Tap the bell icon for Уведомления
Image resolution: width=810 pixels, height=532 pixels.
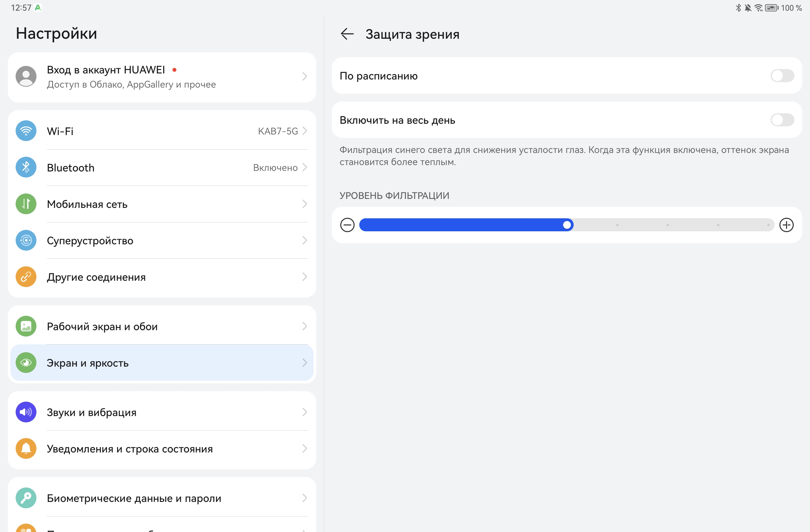(x=26, y=449)
